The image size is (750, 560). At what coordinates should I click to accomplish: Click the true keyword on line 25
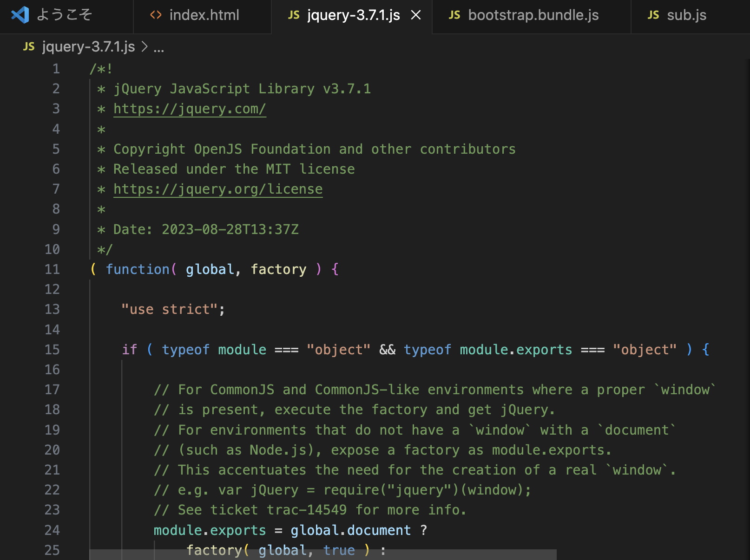pyautogui.click(x=339, y=550)
